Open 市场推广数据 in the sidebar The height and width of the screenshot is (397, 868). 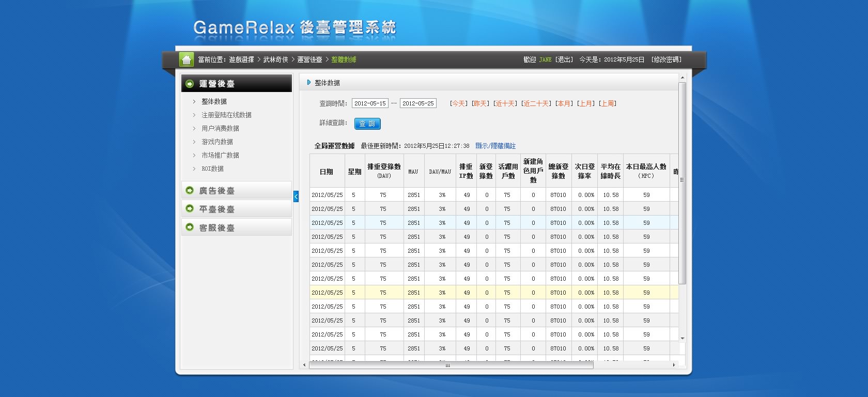point(220,155)
